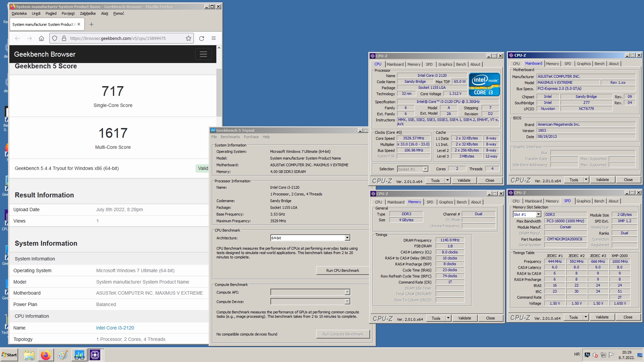Bookmark this page with star icon
Image resolution: width=644 pixels, height=362 pixels.
click(x=189, y=38)
